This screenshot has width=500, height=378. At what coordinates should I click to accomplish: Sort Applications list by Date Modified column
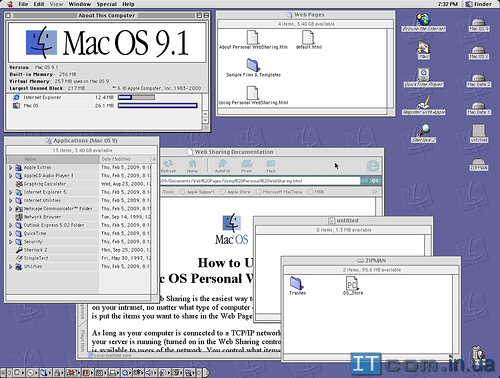point(125,159)
